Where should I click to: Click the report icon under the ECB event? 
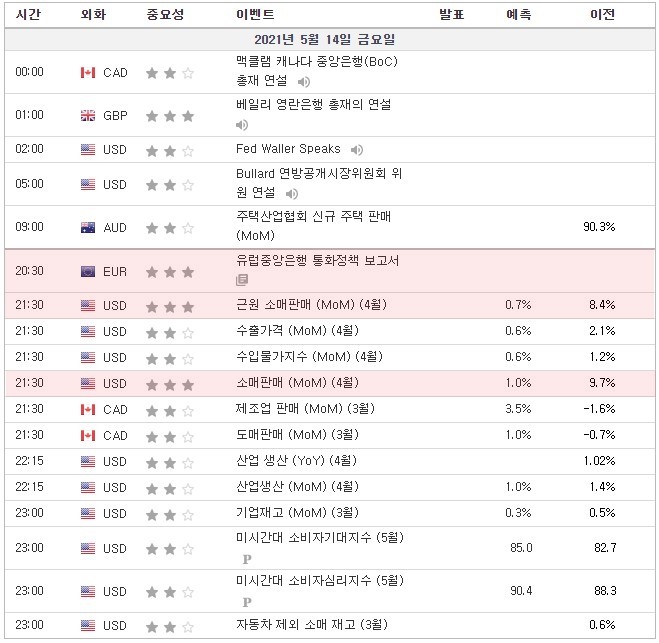pyautogui.click(x=242, y=281)
